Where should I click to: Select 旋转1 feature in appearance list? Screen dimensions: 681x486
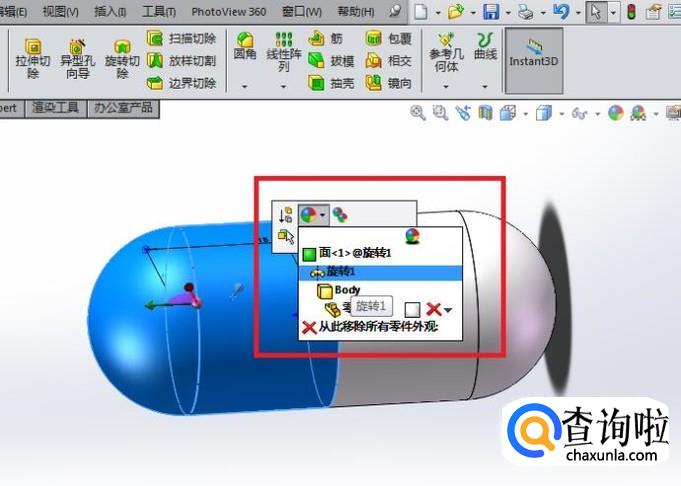click(x=340, y=272)
